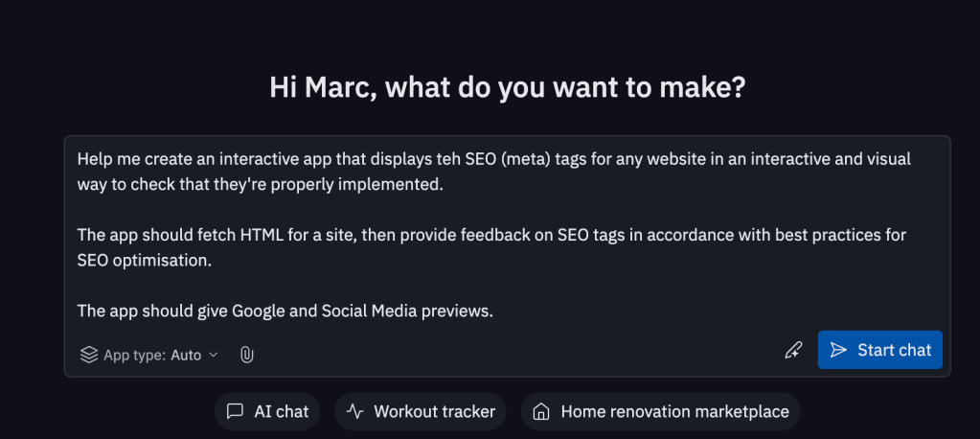Click the chevron arrow next to Auto

pyautogui.click(x=214, y=355)
